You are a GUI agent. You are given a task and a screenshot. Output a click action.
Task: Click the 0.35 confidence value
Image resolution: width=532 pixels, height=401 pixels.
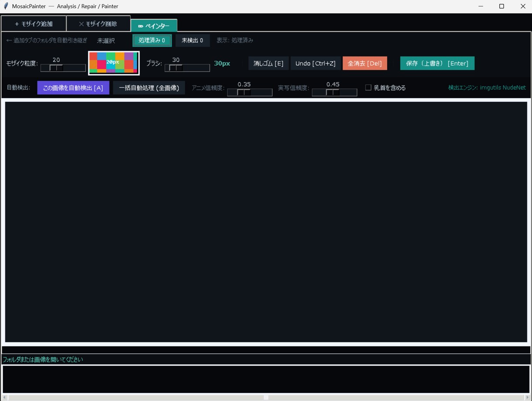coord(244,84)
